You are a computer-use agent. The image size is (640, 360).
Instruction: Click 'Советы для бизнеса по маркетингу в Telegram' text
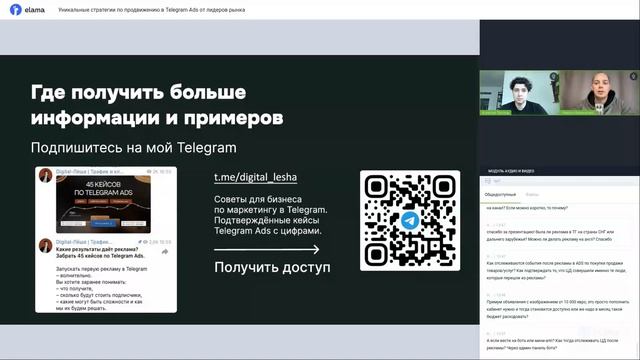point(271,204)
